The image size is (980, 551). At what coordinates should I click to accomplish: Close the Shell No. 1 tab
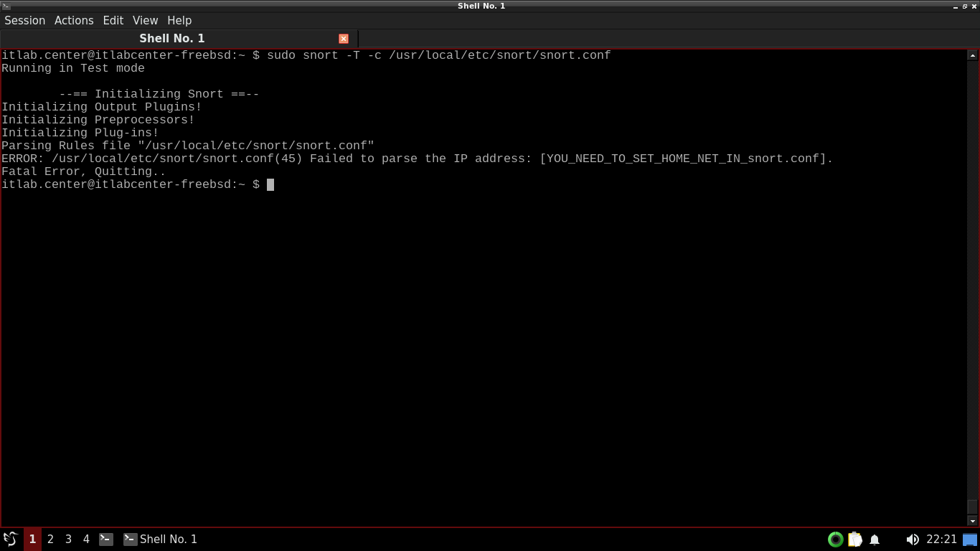[344, 39]
